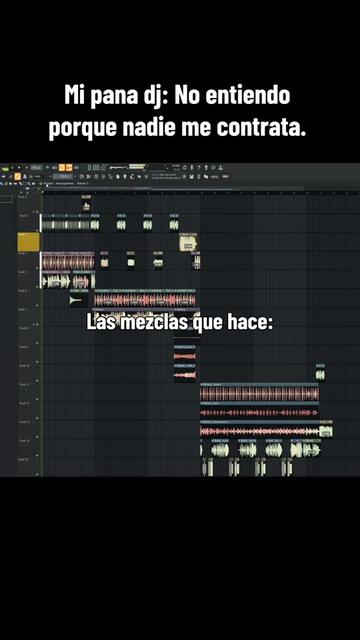
Task: Click the first orange highlighted toolbar button
Action: [x=62, y=167]
